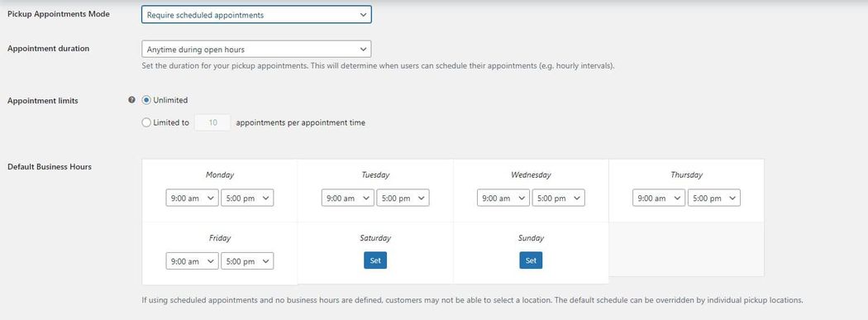
Task: Open Pickup Appointments Mode dropdown
Action: 256,15
